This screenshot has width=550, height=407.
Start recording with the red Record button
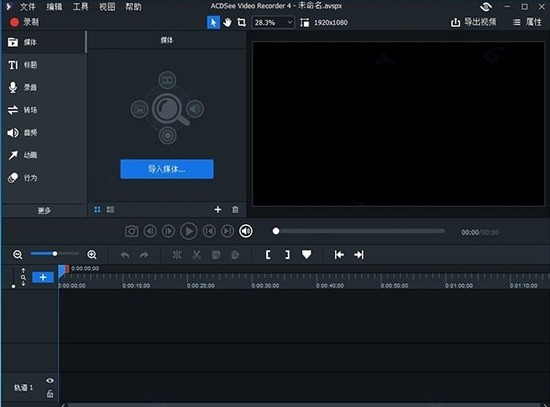(24, 22)
